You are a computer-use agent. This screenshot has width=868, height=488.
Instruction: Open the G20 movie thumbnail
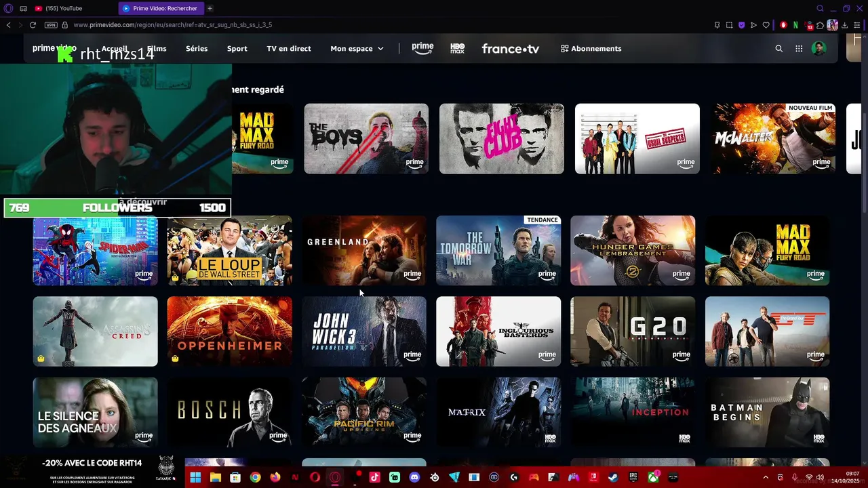point(633,331)
